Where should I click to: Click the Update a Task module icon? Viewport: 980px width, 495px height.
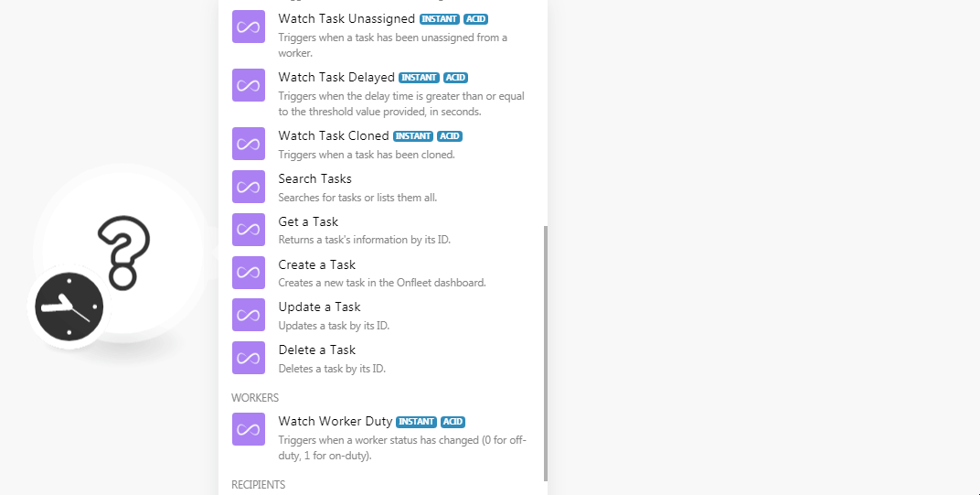point(249,315)
